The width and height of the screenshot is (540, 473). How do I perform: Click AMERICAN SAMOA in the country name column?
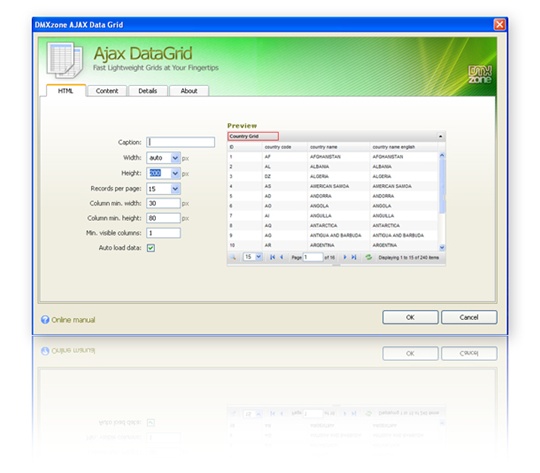(330, 186)
